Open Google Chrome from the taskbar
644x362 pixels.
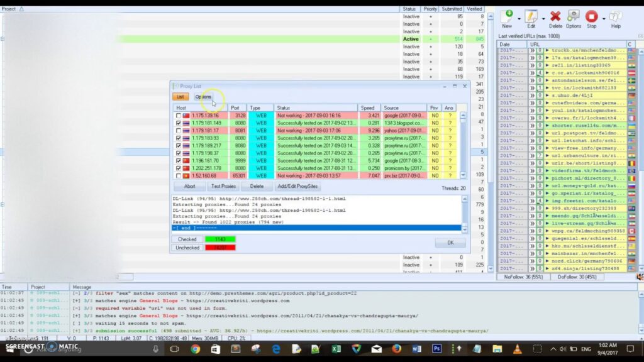click(196, 349)
